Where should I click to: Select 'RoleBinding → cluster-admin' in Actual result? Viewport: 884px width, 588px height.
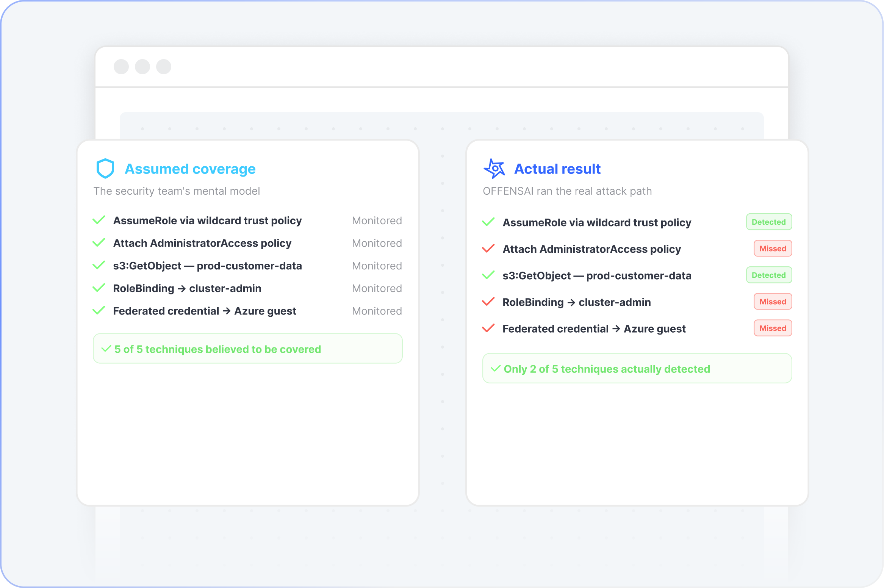point(577,302)
